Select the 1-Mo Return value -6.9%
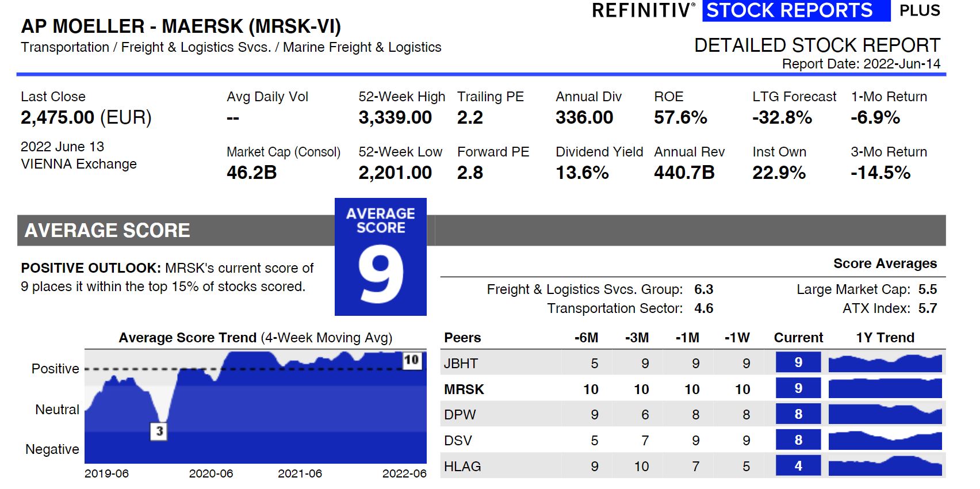The image size is (980, 489). click(x=875, y=117)
